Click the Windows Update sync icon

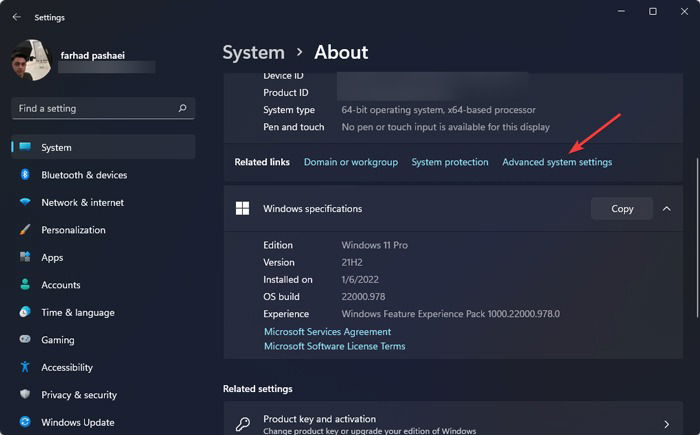[25, 422]
